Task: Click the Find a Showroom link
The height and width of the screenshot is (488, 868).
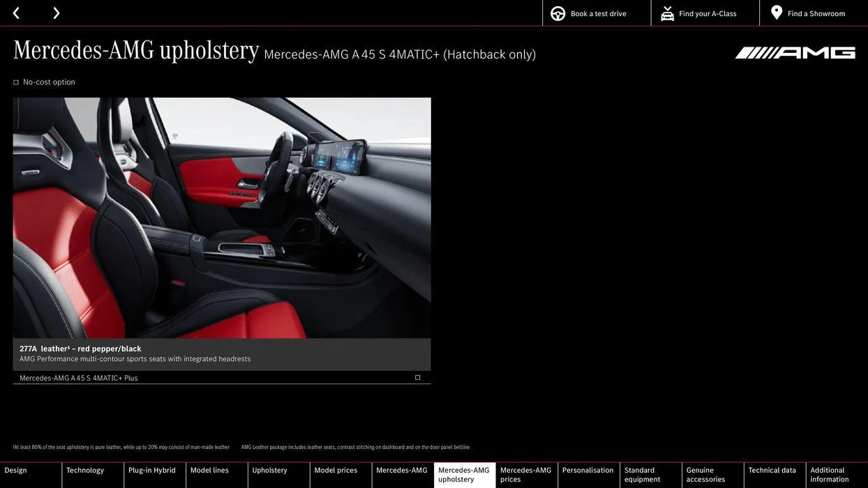Action: pos(816,14)
